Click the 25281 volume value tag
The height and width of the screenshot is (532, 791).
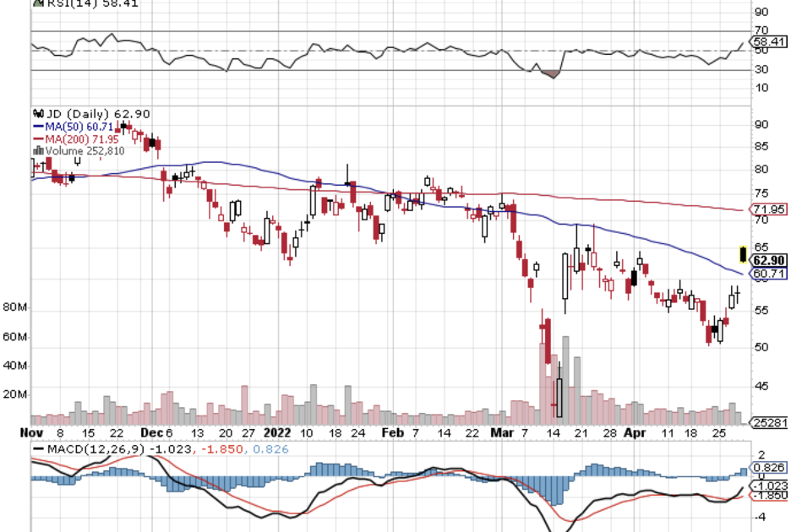coord(770,421)
